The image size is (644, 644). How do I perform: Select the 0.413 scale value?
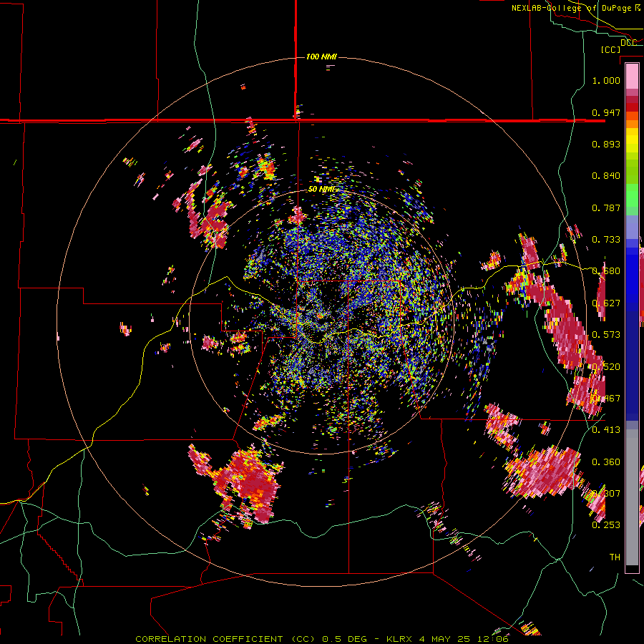pos(606,430)
